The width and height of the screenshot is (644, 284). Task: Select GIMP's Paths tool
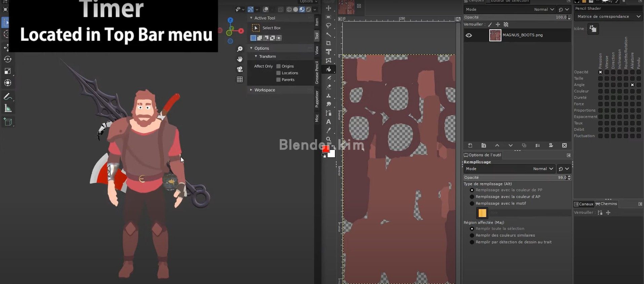tap(329, 113)
